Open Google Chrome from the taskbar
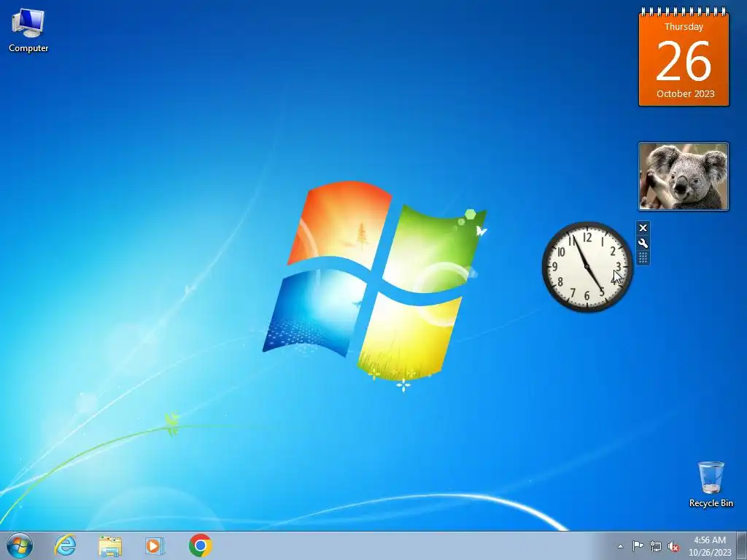747x560 pixels. tap(201, 545)
